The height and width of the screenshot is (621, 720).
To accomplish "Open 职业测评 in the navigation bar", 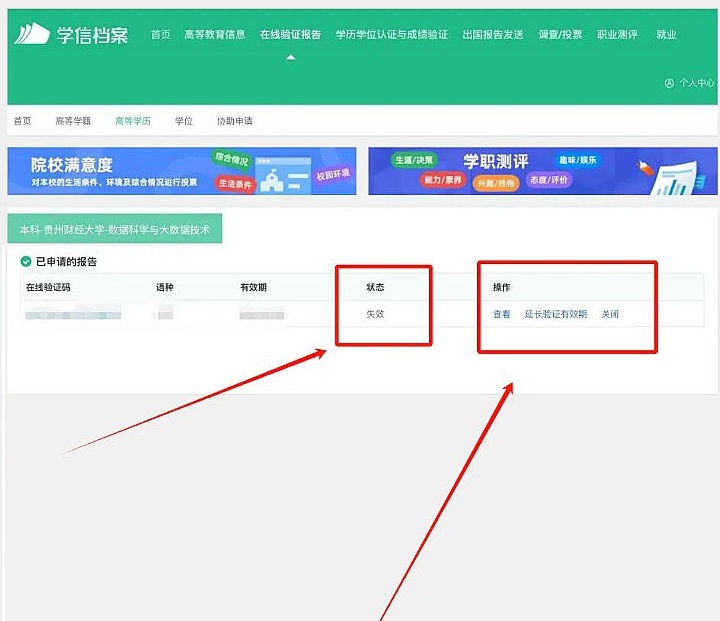I will (x=617, y=35).
